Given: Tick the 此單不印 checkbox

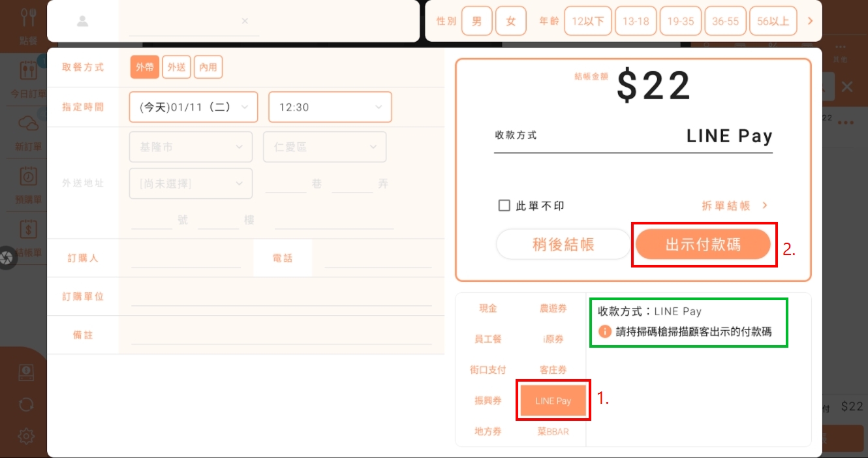Looking at the screenshot, I should tap(504, 206).
